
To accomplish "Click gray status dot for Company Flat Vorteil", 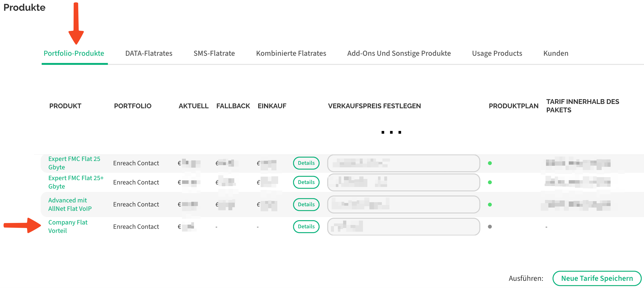I will 490,227.
